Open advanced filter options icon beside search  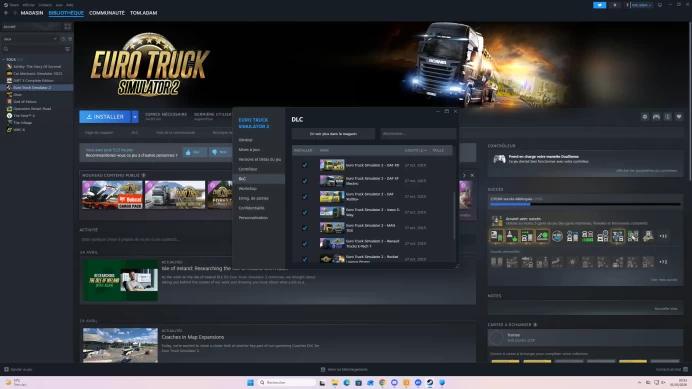coord(68,49)
